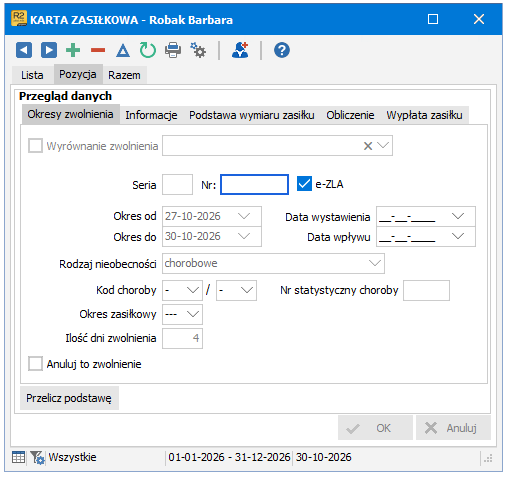The width and height of the screenshot is (507, 477).
Task: Click the Wszystkie filter label in status bar
Action: (x=72, y=457)
